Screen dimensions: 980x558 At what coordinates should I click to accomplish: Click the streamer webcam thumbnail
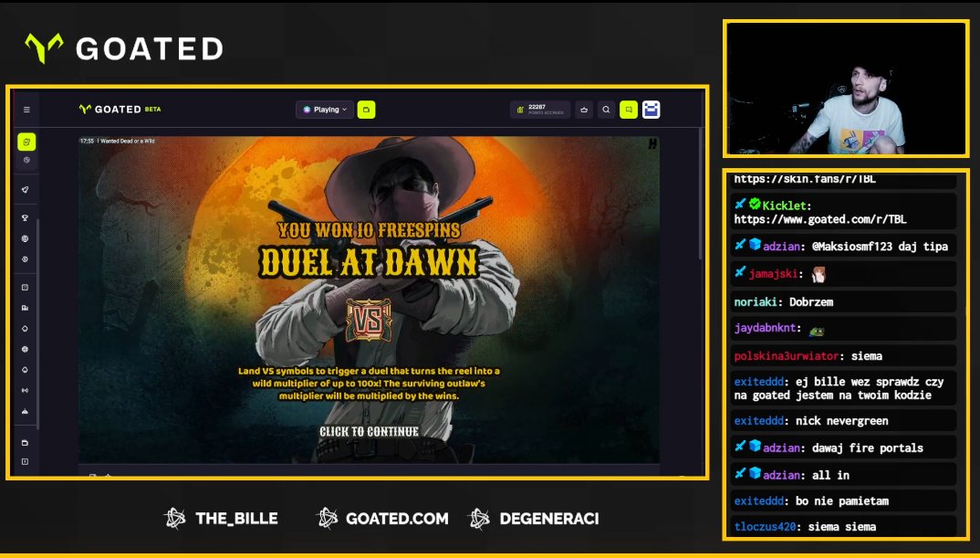pos(846,89)
